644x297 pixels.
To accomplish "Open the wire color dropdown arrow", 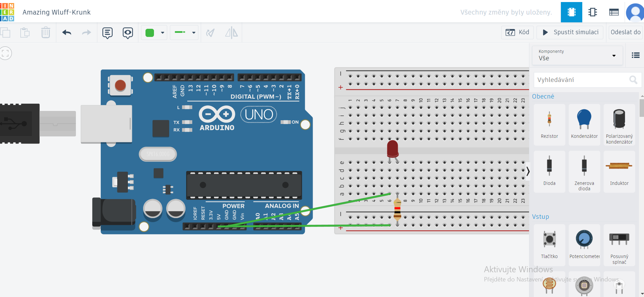I will pos(162,33).
